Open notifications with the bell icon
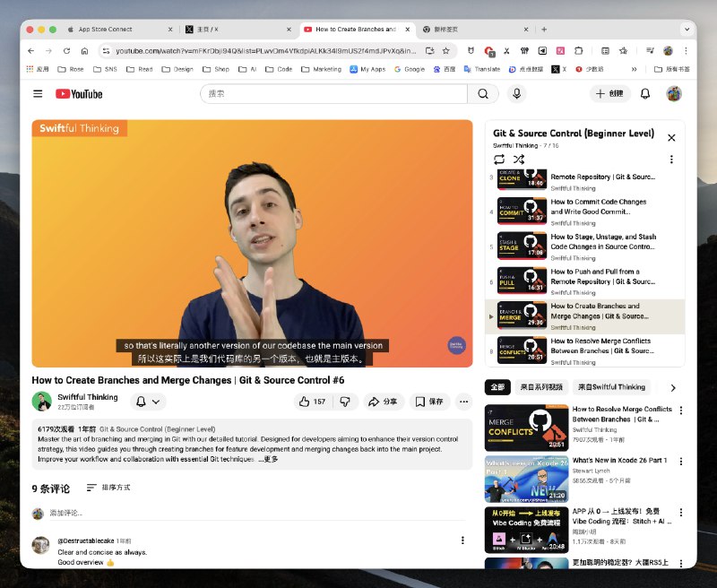 [x=645, y=94]
